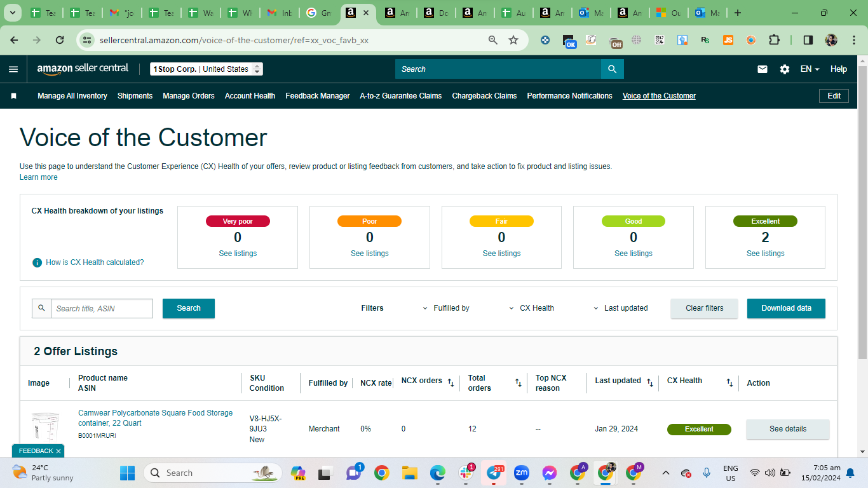The height and width of the screenshot is (488, 868).
Task: Open Chrome extensions puzzle icon
Action: pyautogui.click(x=774, y=40)
